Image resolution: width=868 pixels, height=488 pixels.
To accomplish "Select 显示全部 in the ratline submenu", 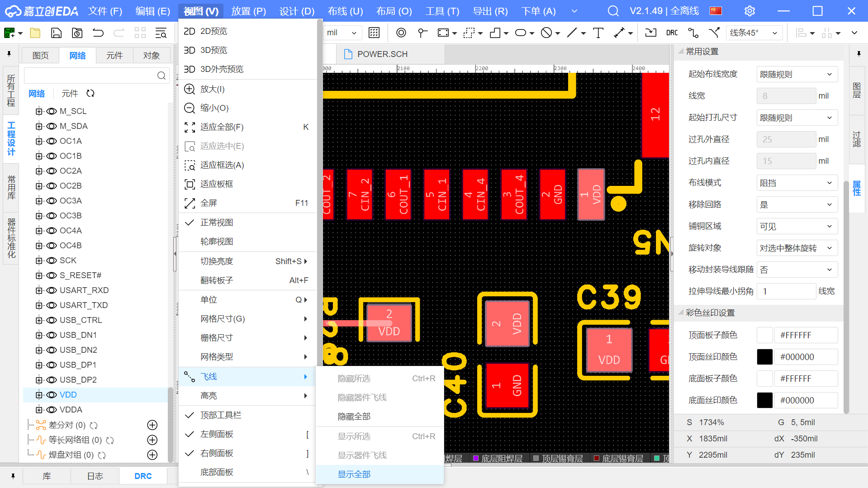I will pyautogui.click(x=354, y=474).
